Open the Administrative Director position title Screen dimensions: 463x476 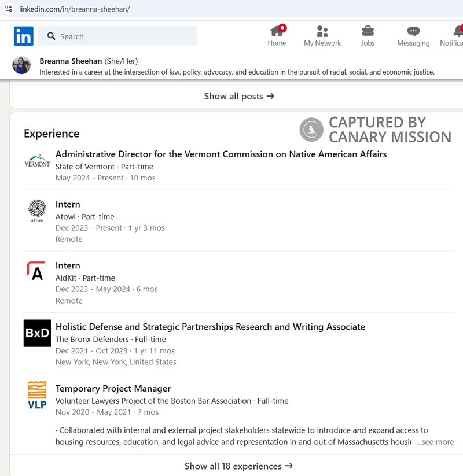[221, 154]
